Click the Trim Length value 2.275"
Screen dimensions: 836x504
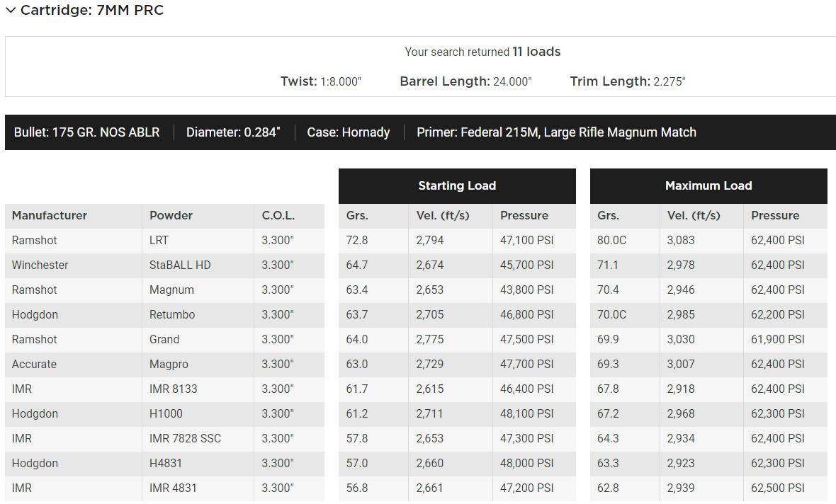pyautogui.click(x=670, y=81)
